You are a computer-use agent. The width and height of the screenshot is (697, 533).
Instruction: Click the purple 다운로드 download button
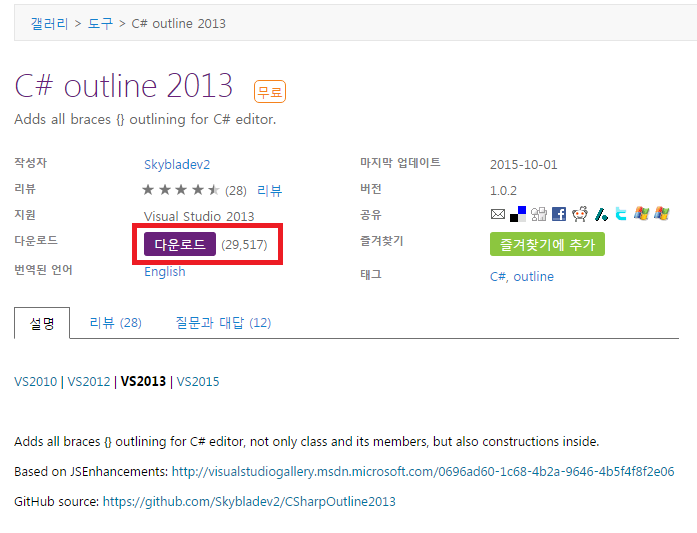pyautogui.click(x=180, y=244)
